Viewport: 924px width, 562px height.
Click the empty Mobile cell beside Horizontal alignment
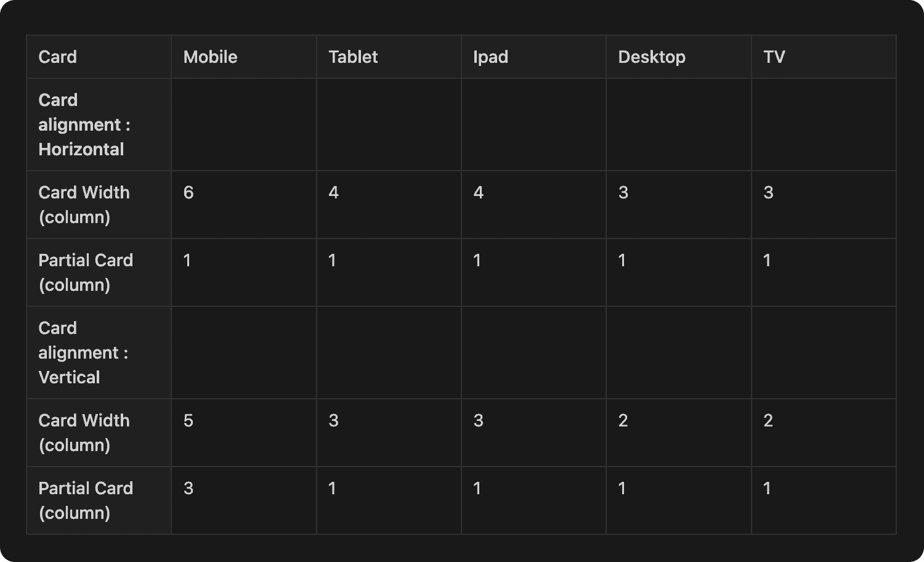pyautogui.click(x=244, y=124)
